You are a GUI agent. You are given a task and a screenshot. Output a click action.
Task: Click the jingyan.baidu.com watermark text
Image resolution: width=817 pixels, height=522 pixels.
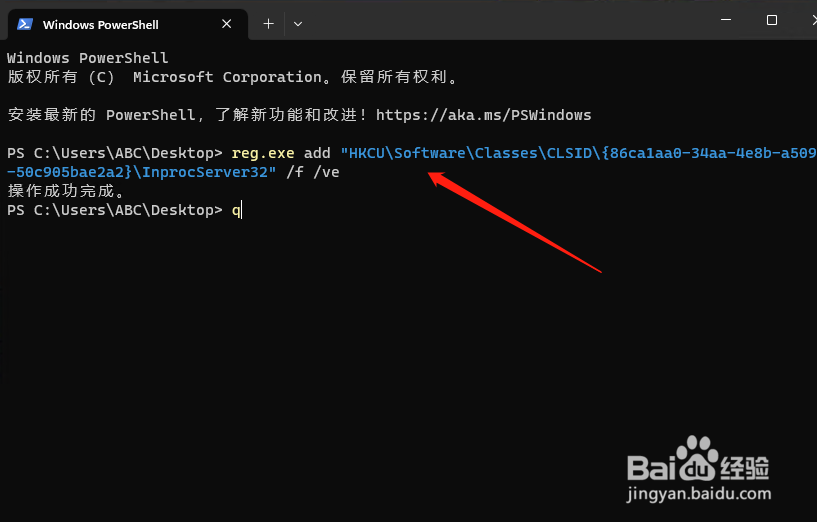[x=698, y=493]
